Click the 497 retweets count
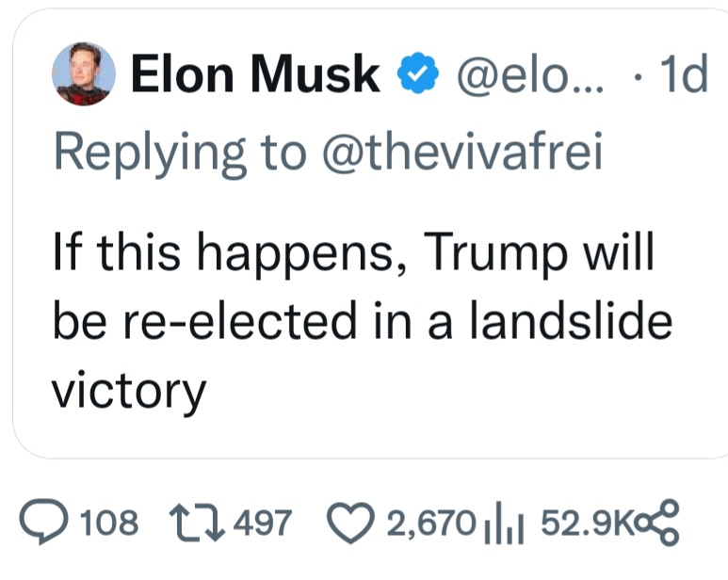Screen dimensions: 728x580 [x=263, y=524]
